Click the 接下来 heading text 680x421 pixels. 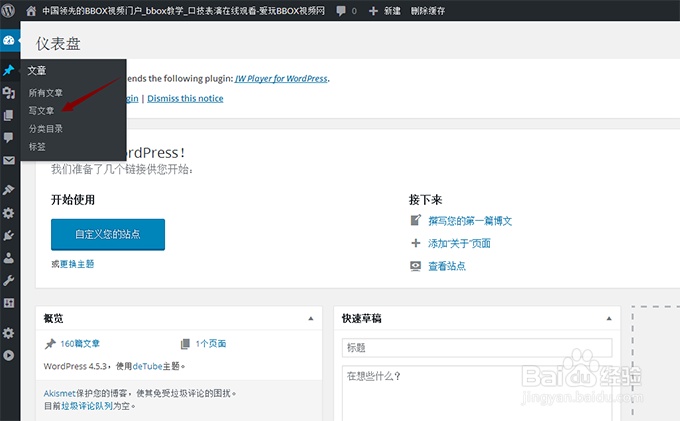pyautogui.click(x=425, y=200)
